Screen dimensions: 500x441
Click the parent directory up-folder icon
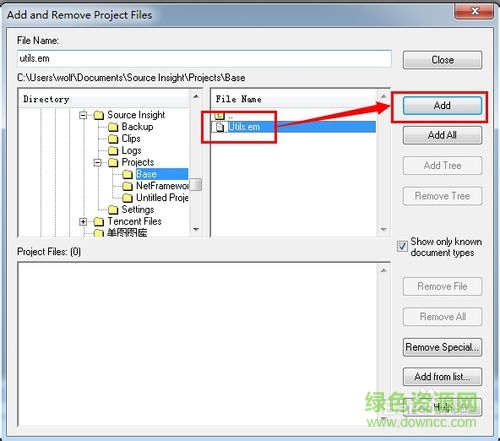(219, 116)
